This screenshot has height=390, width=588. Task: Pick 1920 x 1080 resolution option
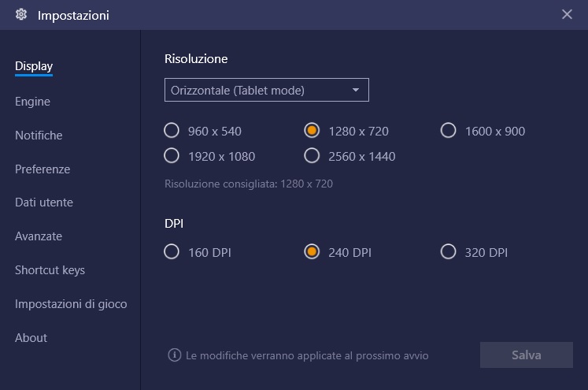click(x=172, y=156)
